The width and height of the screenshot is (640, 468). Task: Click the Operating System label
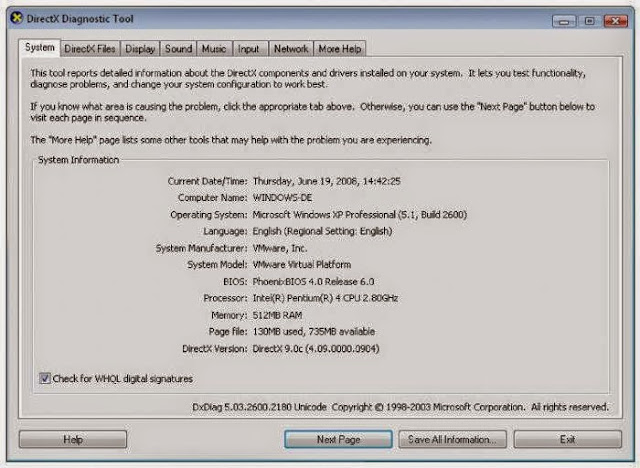pos(209,215)
